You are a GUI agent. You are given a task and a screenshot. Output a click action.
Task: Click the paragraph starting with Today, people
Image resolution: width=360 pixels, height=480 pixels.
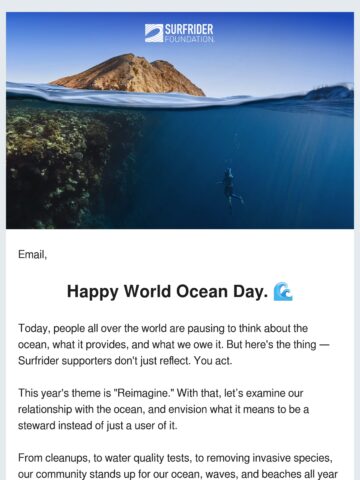point(173,344)
